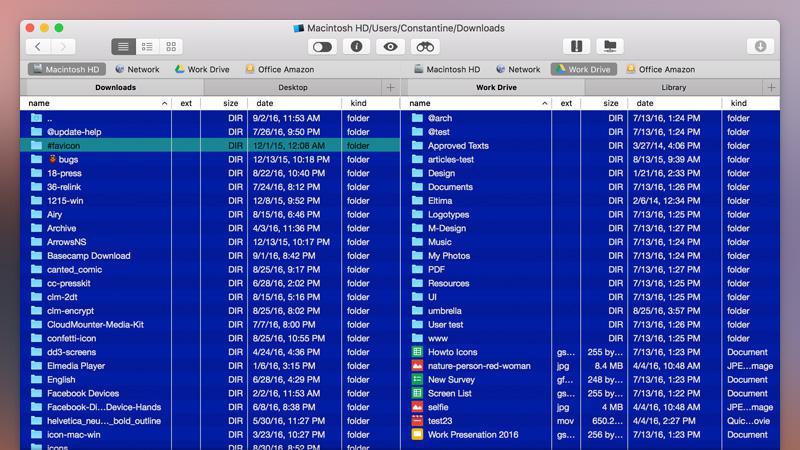Toggle hidden files switch in toolbar
Viewport: 800px width, 450px height.
click(x=322, y=47)
